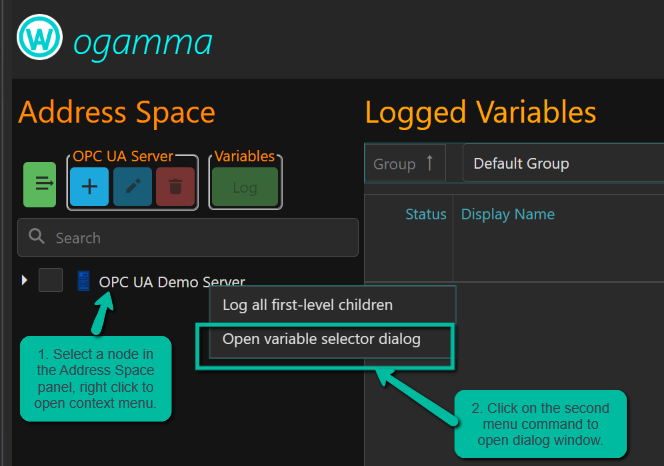Image resolution: width=664 pixels, height=466 pixels.
Task: Click the green tree list toggle icon
Action: tap(40, 184)
